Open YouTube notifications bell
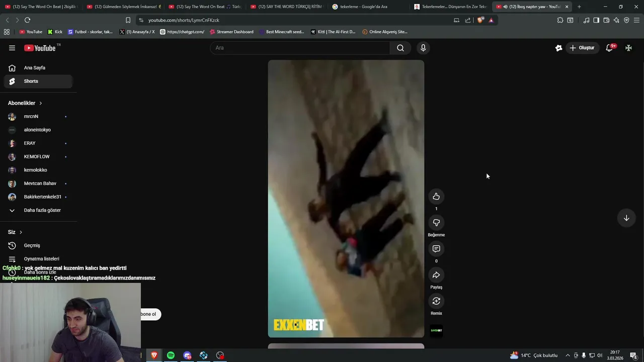Image resolution: width=644 pixels, height=362 pixels. point(609,48)
